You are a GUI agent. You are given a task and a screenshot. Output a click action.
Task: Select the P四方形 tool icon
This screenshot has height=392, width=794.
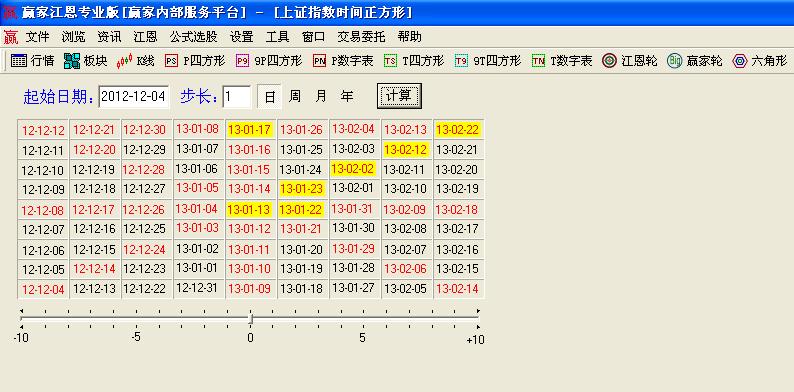click(x=172, y=61)
